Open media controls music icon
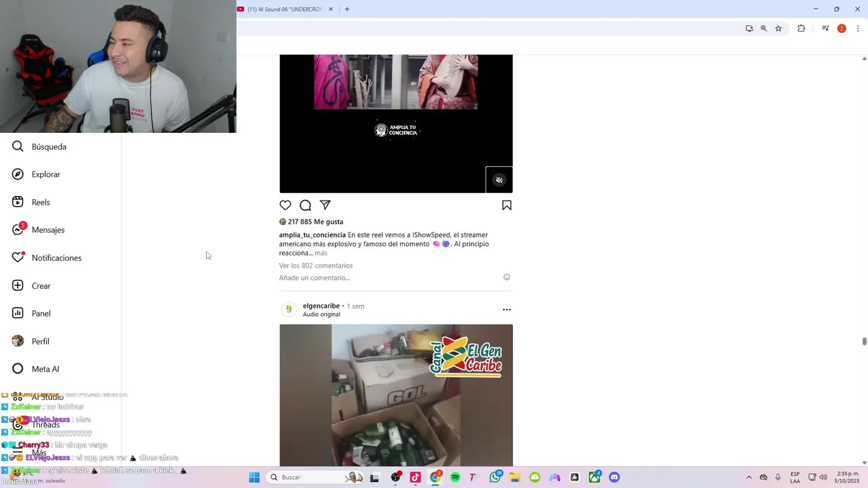Image resolution: width=868 pixels, height=488 pixels. click(x=825, y=28)
